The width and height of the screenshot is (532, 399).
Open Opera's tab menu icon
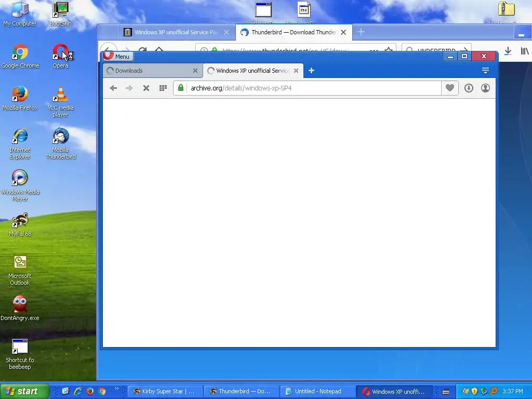click(485, 71)
